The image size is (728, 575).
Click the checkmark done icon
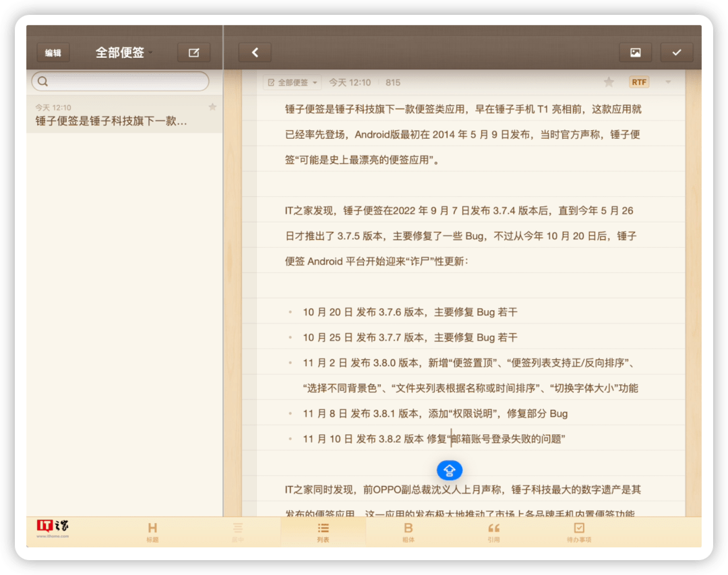[x=677, y=53]
